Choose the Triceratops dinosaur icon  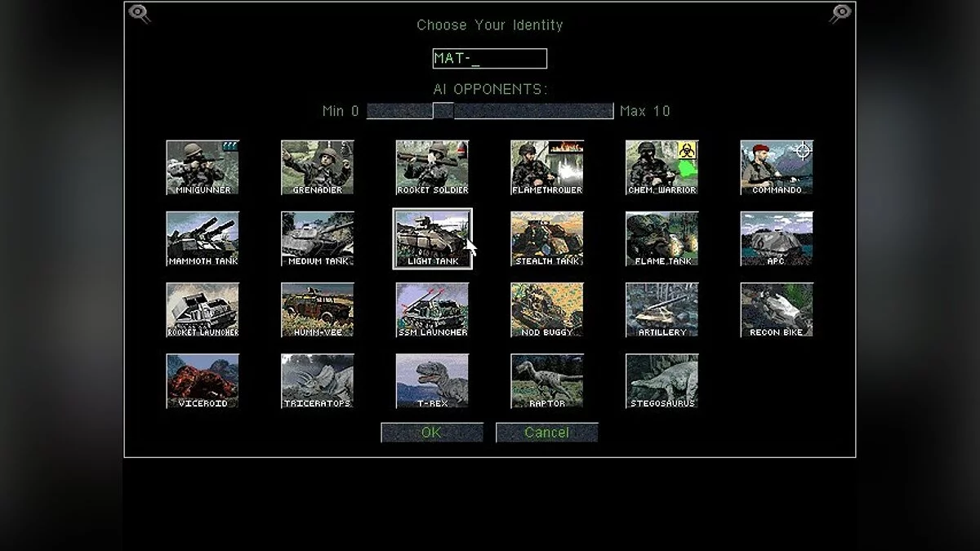click(318, 380)
